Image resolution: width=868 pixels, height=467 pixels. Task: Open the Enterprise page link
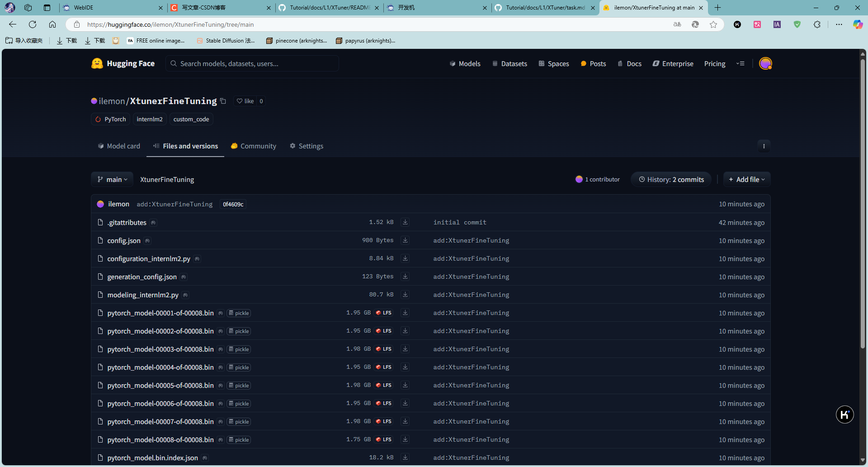coord(673,64)
